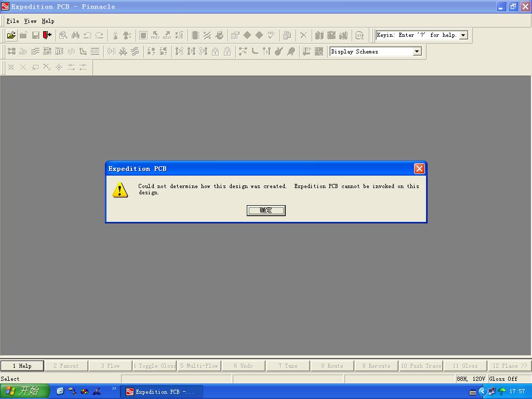
Task: Click '88M, 120V' memory status text
Action: pyautogui.click(x=471, y=379)
